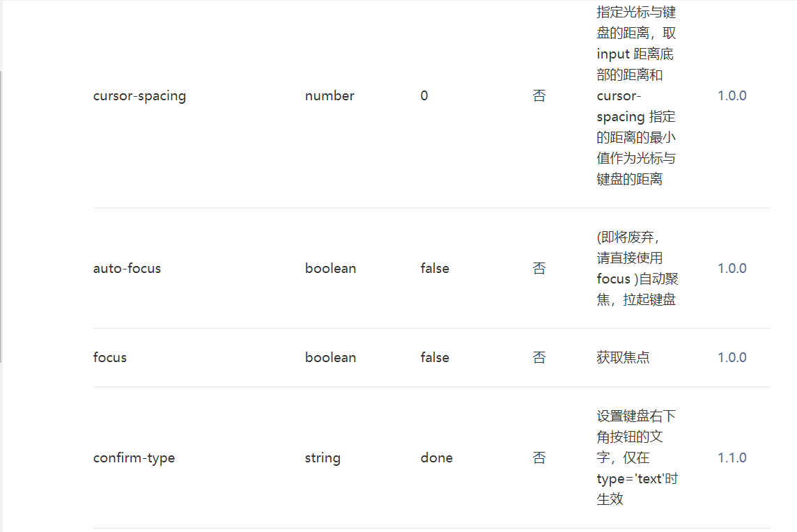
Task: Click the confirm-type description mentioning type='text'
Action: 637,457
